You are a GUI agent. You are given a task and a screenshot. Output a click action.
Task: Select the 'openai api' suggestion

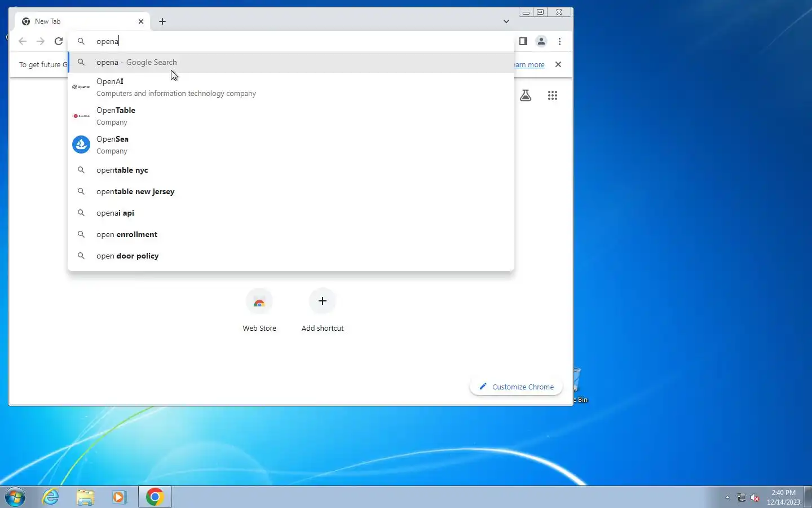291,213
